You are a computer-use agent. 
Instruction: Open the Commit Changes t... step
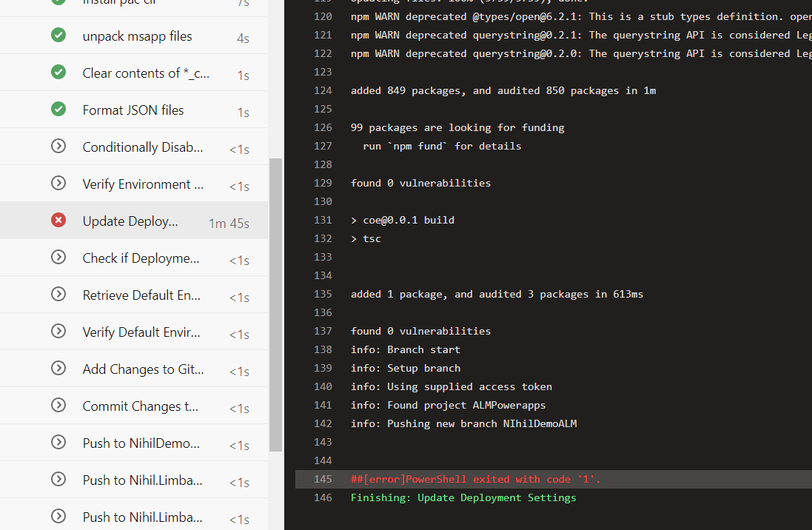click(134, 406)
